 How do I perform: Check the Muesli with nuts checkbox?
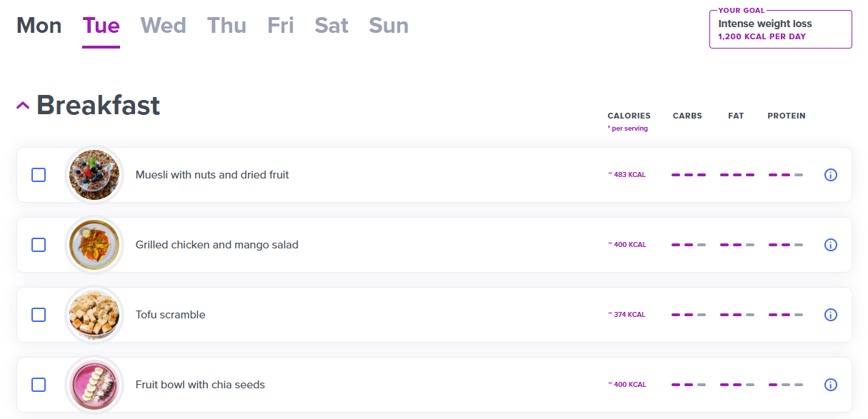39,175
